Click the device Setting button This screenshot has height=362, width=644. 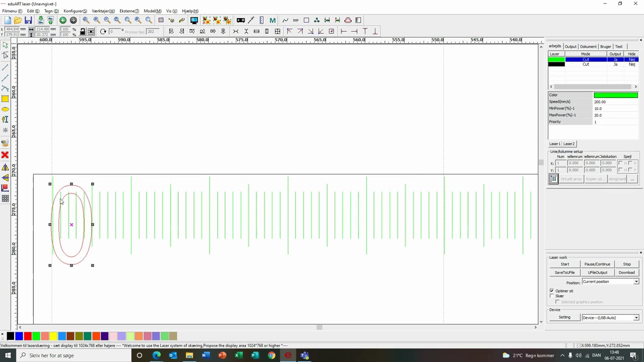click(565, 318)
